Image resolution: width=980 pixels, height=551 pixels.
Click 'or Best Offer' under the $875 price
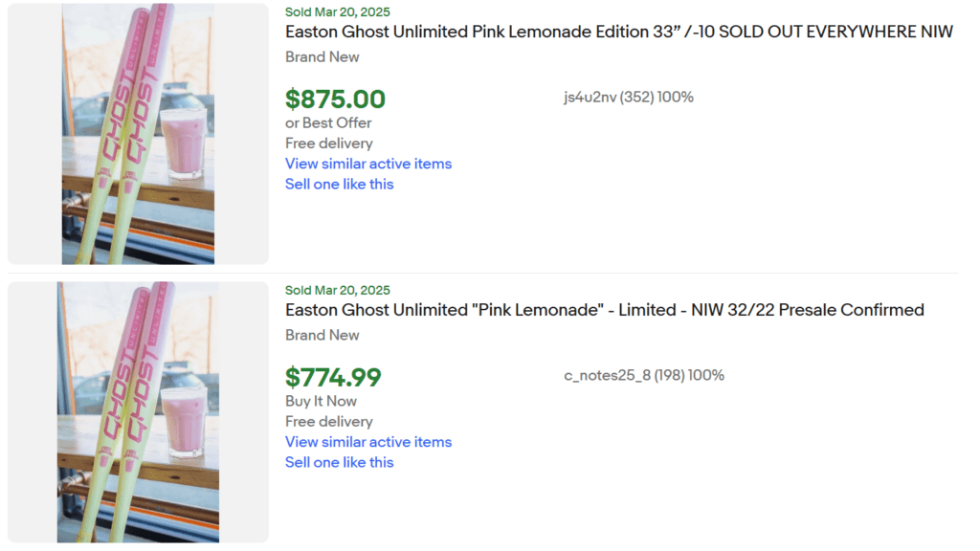coord(328,122)
